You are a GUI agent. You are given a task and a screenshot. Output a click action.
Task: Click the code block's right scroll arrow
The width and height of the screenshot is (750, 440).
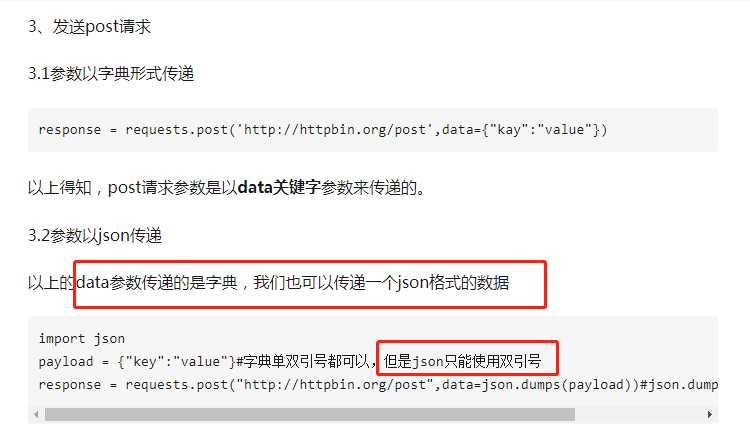pyautogui.click(x=709, y=414)
